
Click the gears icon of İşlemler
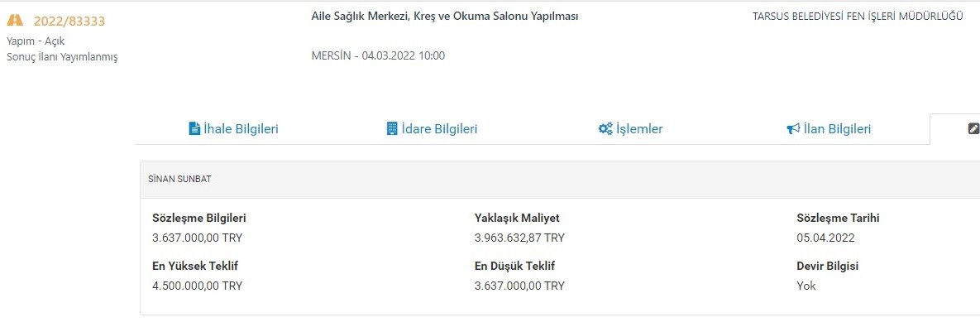click(605, 129)
